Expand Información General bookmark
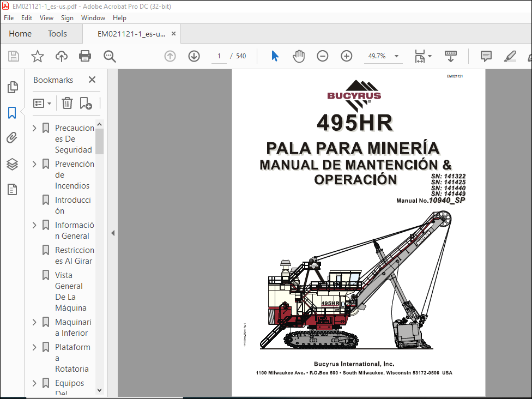Viewport: 532px width, 399px height. [x=34, y=225]
